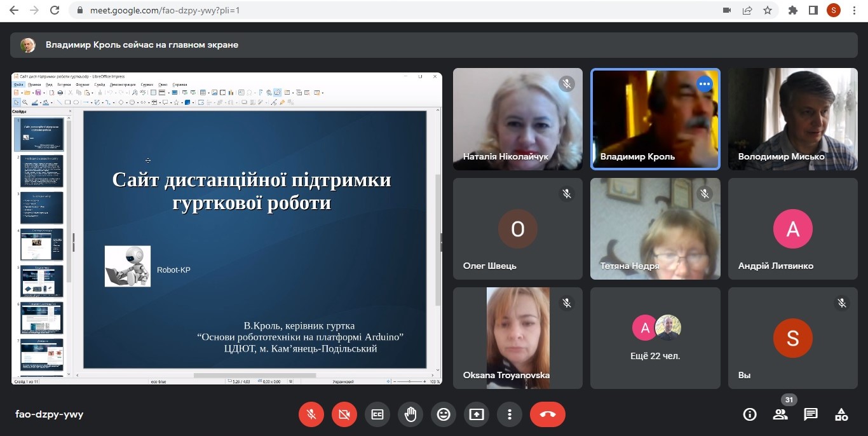Open the Activities shapes icon
This screenshot has height=436, width=868.
841,414
